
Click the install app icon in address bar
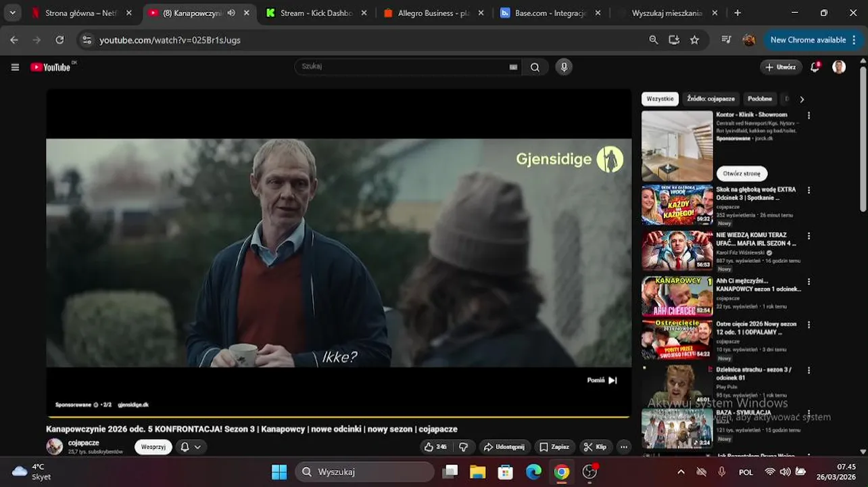click(674, 40)
